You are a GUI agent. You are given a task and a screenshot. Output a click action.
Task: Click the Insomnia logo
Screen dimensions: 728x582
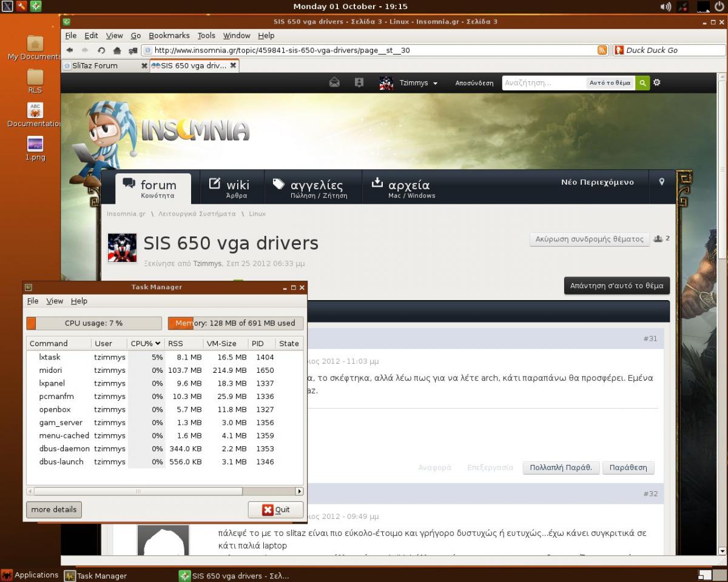(195, 130)
